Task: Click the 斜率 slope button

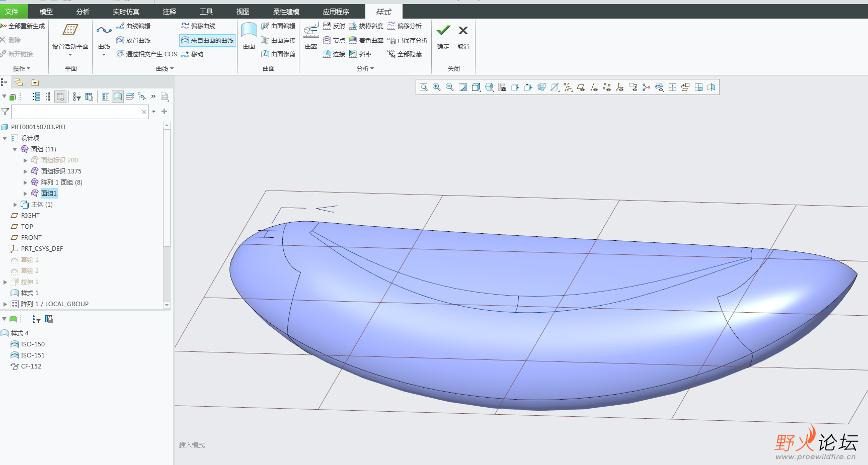Action: pyautogui.click(x=360, y=54)
